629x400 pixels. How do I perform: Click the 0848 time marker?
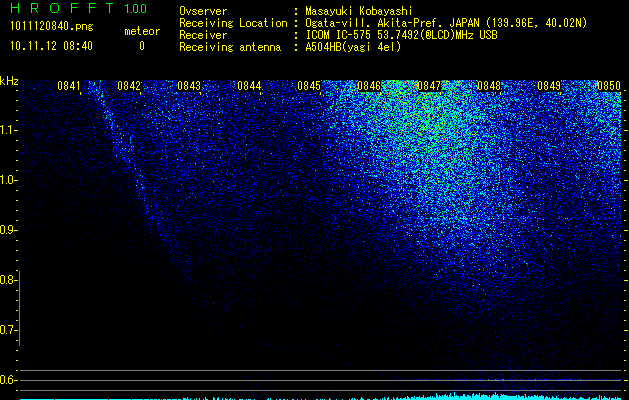(489, 86)
